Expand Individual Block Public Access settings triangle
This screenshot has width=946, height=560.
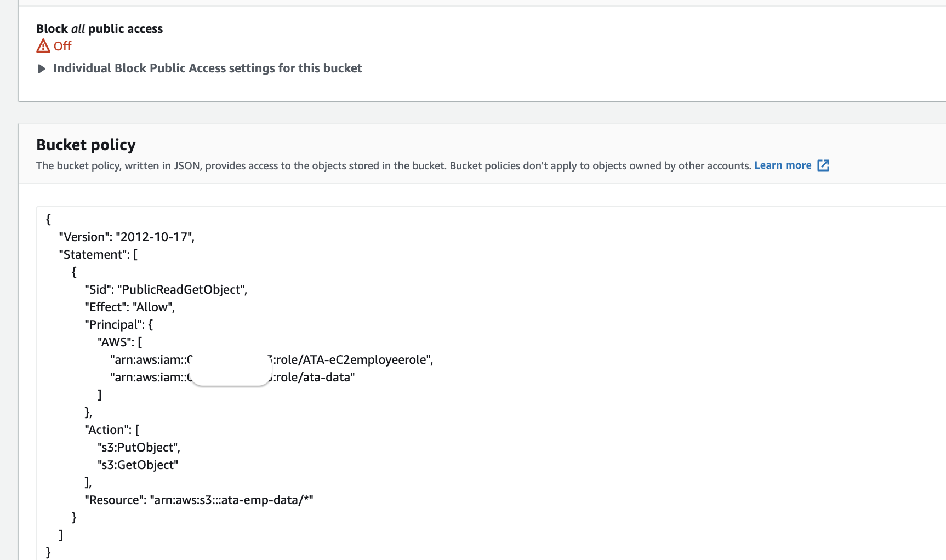coord(41,68)
